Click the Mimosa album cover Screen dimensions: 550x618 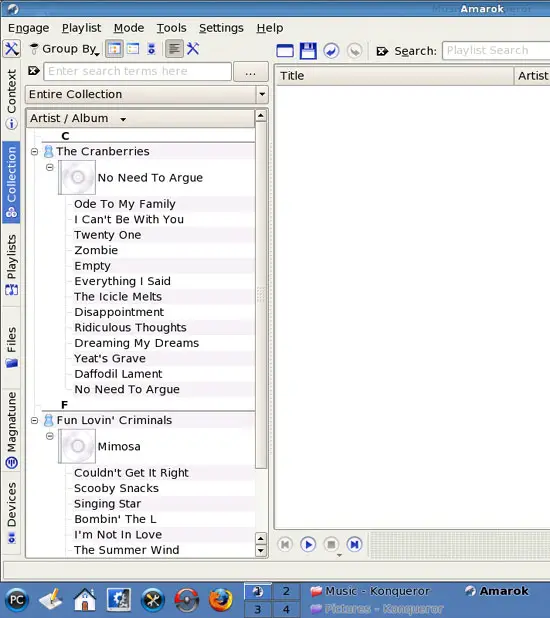coord(77,446)
